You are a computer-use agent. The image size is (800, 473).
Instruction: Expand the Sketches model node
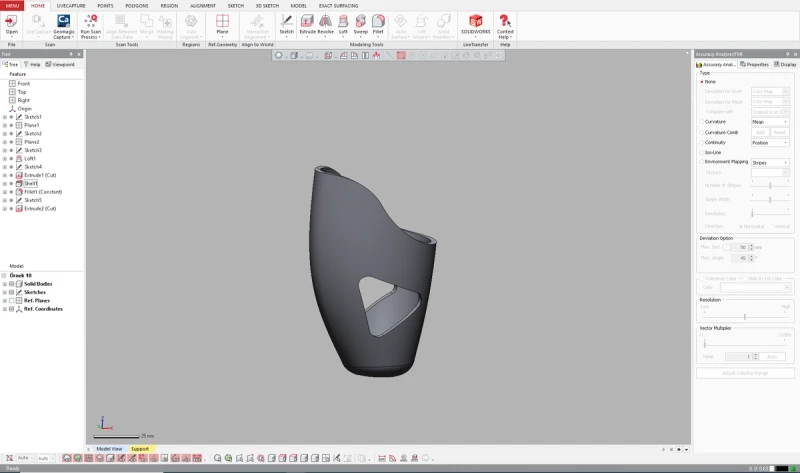point(5,292)
